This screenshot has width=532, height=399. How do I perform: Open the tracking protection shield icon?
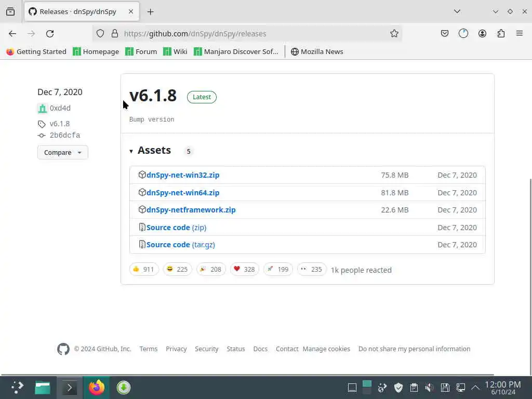click(100, 33)
